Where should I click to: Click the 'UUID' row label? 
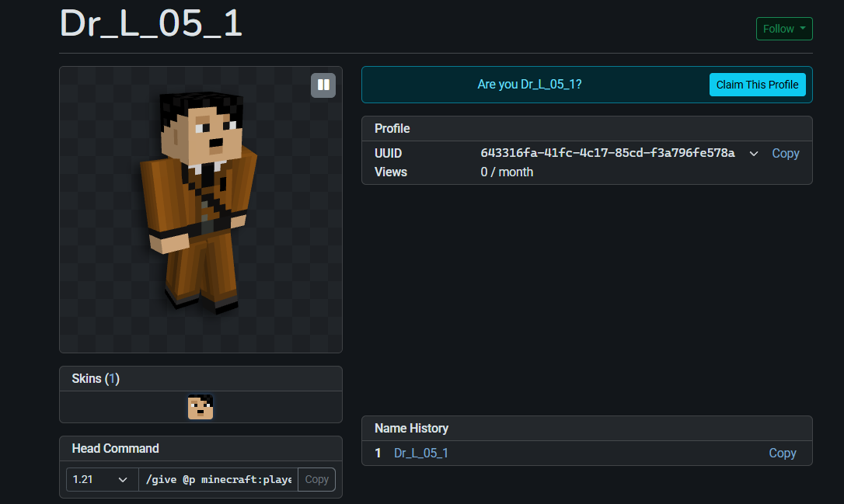[388, 153]
